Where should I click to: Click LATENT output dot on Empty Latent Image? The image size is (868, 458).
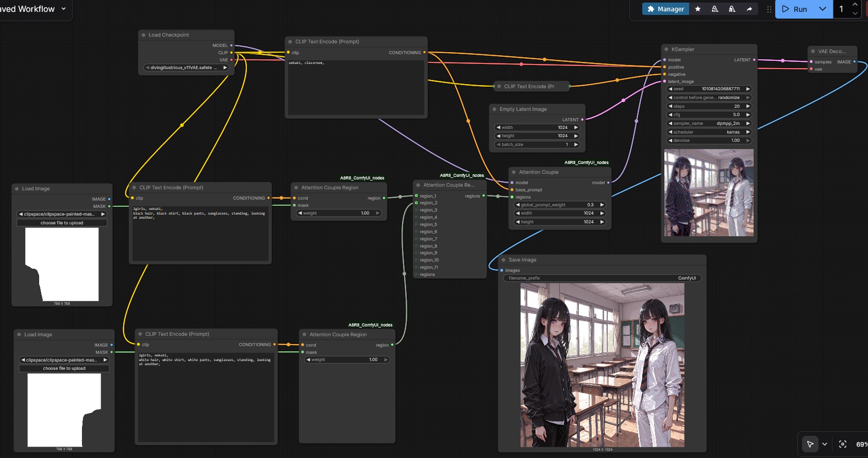(582, 120)
